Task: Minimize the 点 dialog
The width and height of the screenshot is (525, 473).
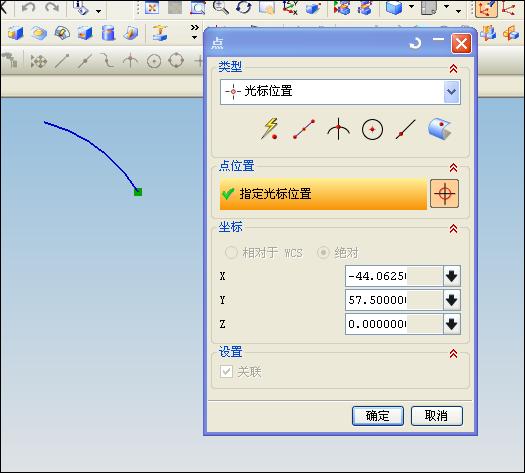Action: (x=438, y=40)
